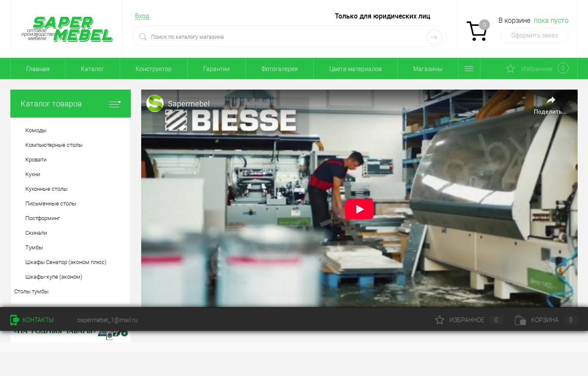Open the Компьютерные столы category
This screenshot has width=588, height=376.
tap(54, 145)
